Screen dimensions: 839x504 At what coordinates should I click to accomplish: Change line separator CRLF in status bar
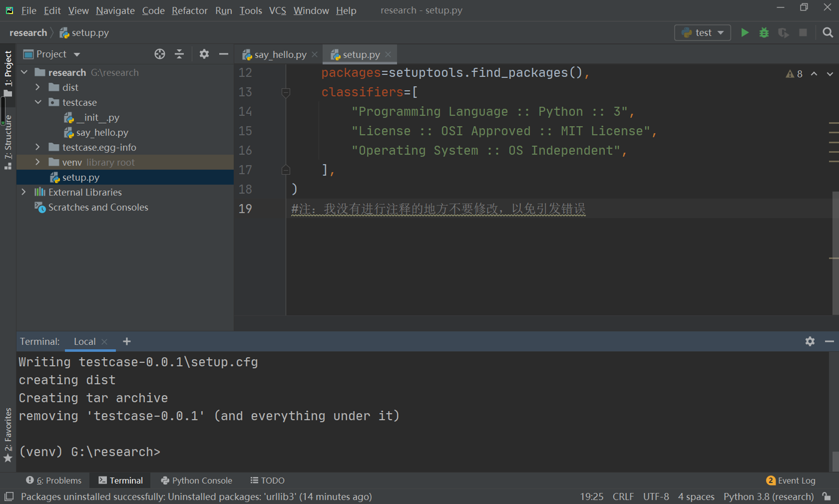tap(623, 496)
